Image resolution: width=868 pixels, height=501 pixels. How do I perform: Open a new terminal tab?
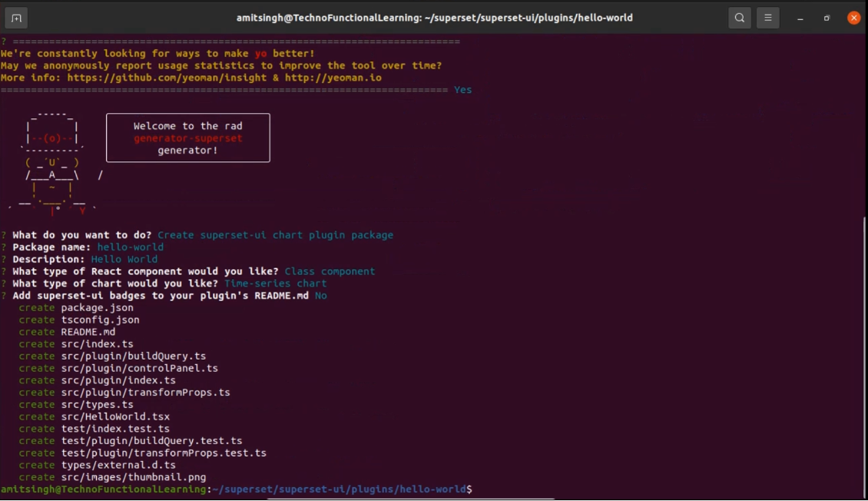[x=16, y=17]
